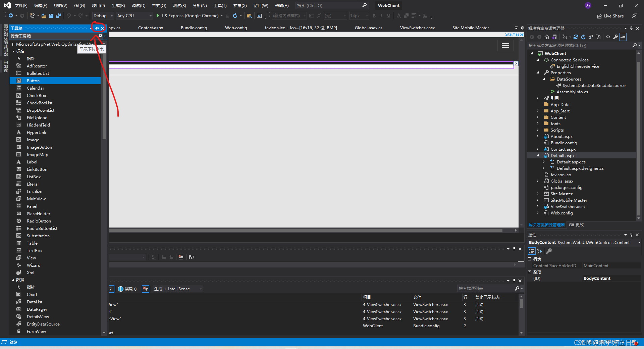Click the Solution Explorer Refresh icon
Image resolution: width=644 pixels, height=349 pixels.
(x=583, y=37)
